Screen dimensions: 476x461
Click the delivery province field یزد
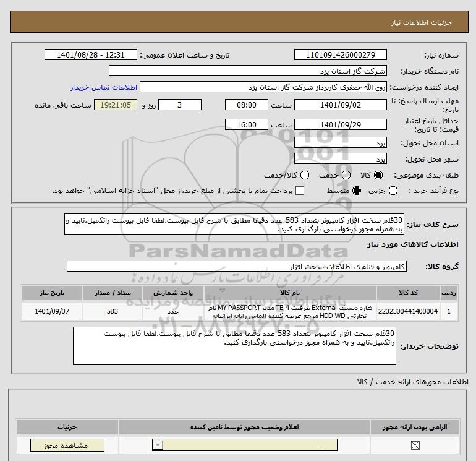(340, 142)
